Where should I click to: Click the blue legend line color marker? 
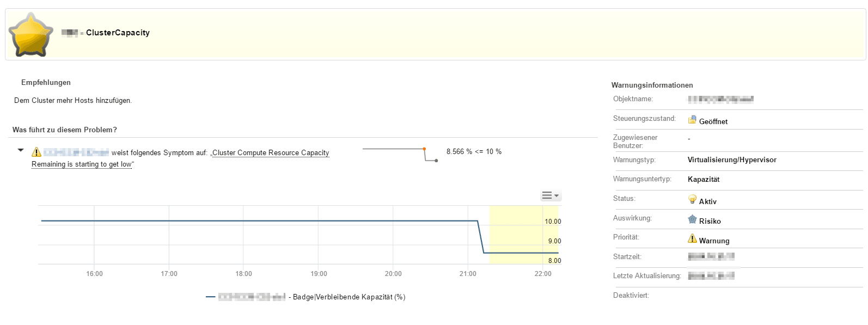[x=211, y=297]
